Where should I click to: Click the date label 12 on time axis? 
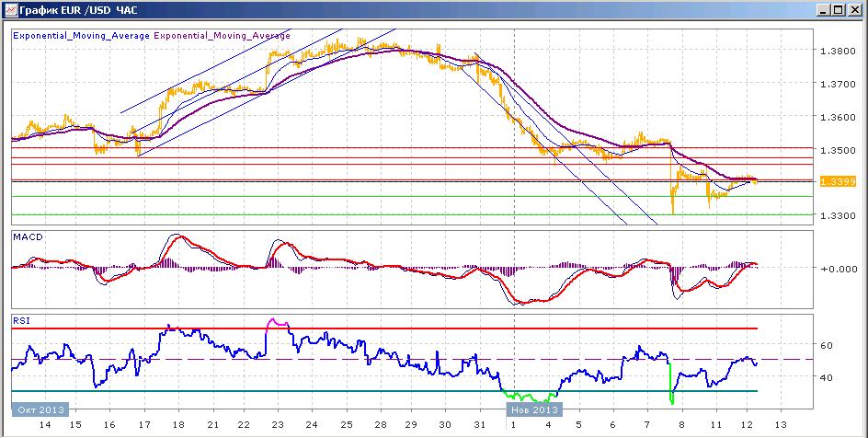coord(748,425)
